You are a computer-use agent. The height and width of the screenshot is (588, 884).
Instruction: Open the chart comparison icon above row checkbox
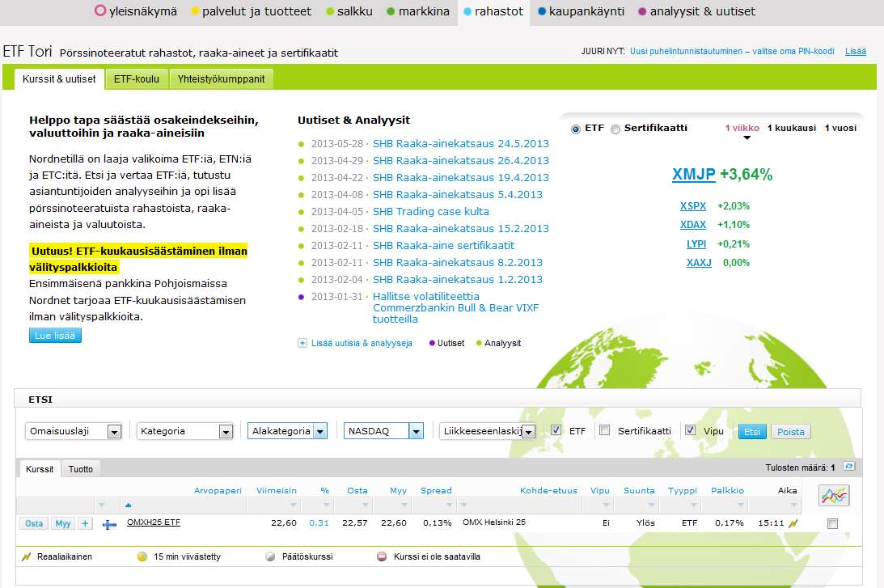click(x=834, y=496)
